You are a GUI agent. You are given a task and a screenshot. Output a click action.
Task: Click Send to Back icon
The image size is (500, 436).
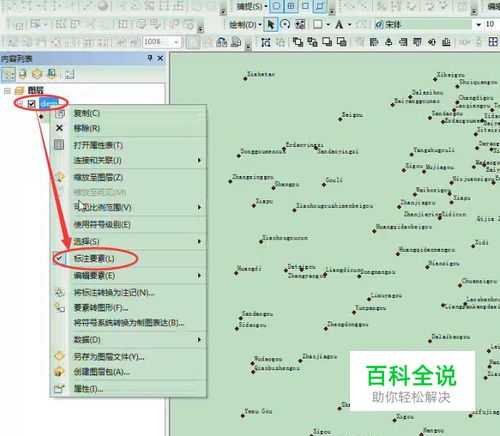312,42
